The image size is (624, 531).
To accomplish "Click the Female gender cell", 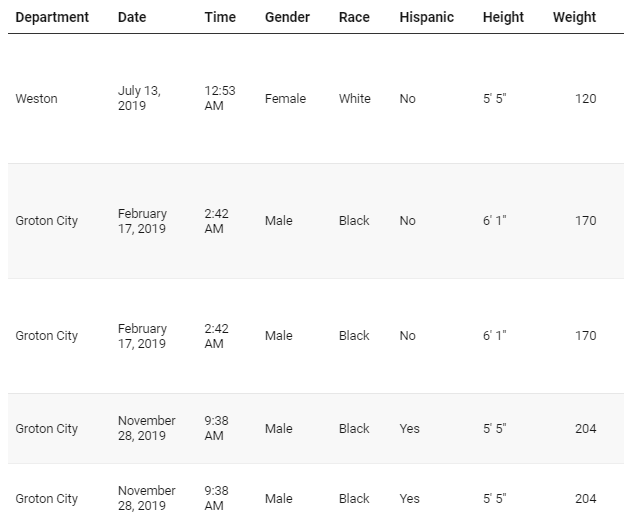I will [285, 99].
